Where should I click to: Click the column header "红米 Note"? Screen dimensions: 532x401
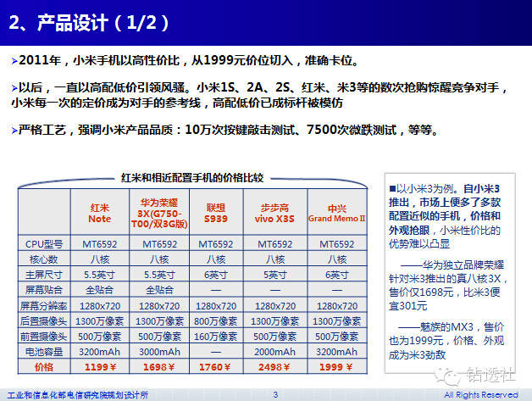click(x=100, y=213)
